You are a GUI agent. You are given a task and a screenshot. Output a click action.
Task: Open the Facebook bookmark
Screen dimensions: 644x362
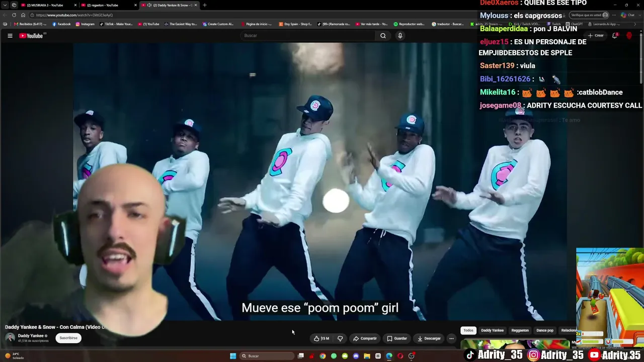click(62, 24)
